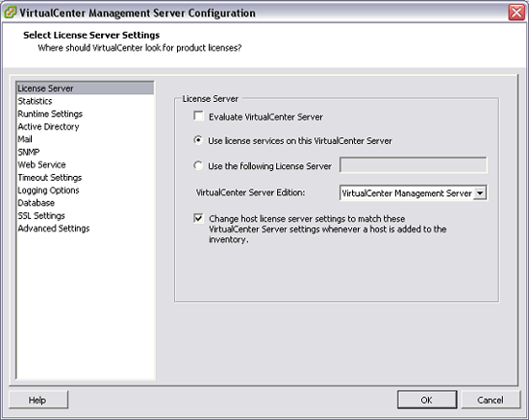Confirm with the OK button
The width and height of the screenshot is (529, 420).
[x=427, y=400]
